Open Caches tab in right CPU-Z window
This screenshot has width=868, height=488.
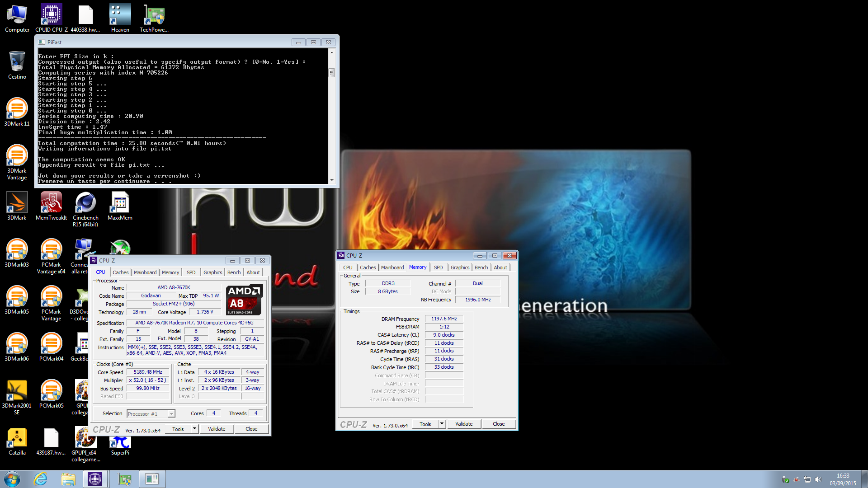tap(368, 267)
